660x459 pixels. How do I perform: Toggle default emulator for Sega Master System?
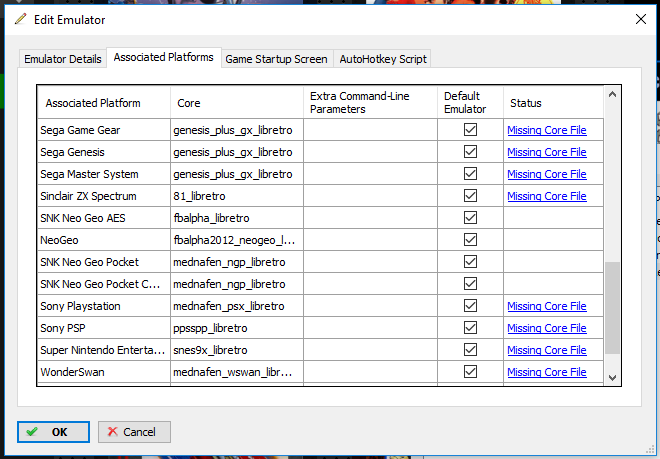pyautogui.click(x=470, y=173)
